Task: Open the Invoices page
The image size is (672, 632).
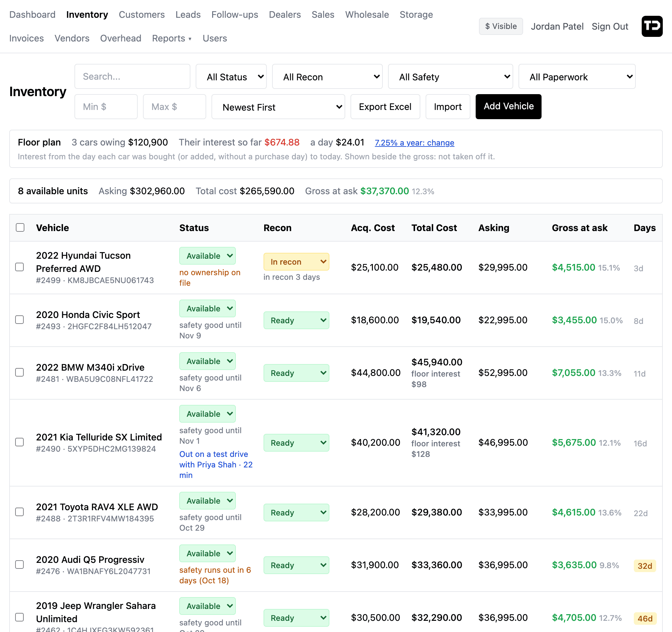Action: [27, 38]
